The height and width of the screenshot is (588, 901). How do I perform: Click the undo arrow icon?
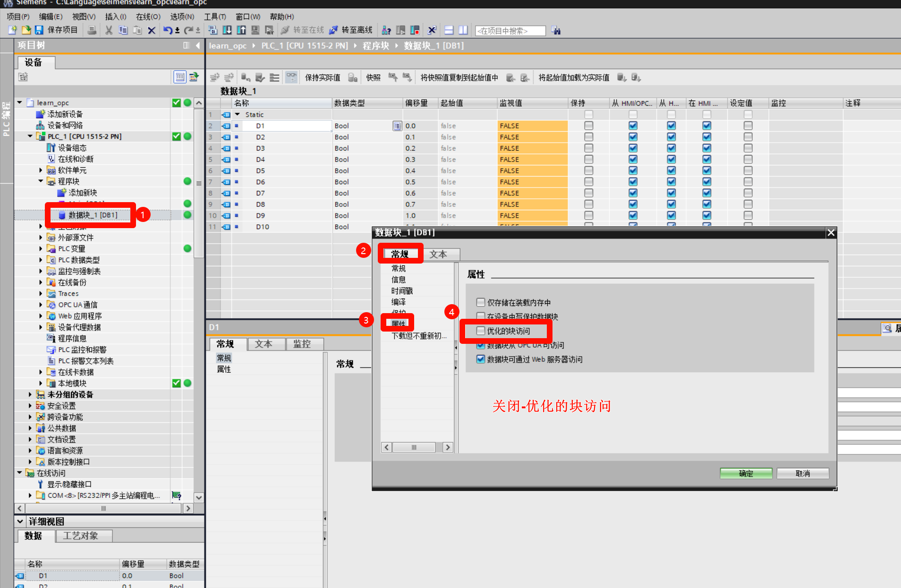[167, 30]
